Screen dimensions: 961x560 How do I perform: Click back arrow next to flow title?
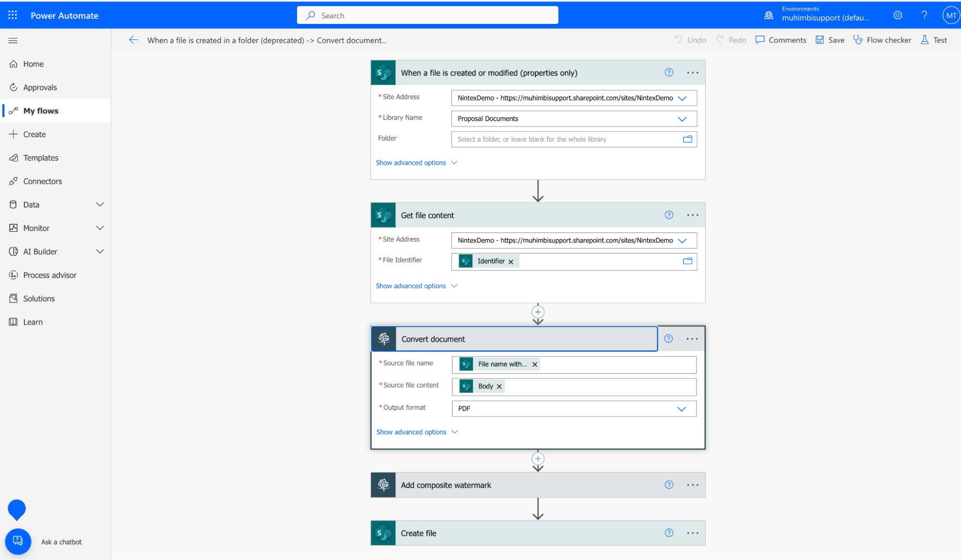(134, 40)
